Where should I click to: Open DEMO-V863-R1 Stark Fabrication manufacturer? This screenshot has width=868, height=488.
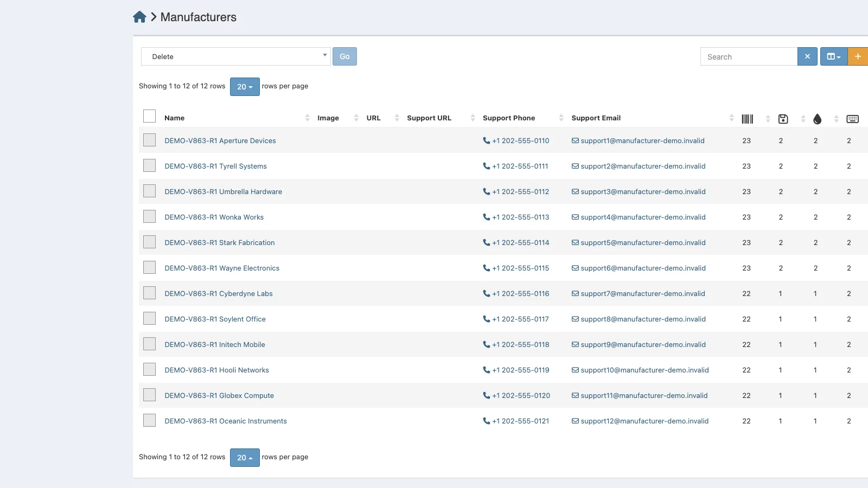click(220, 242)
